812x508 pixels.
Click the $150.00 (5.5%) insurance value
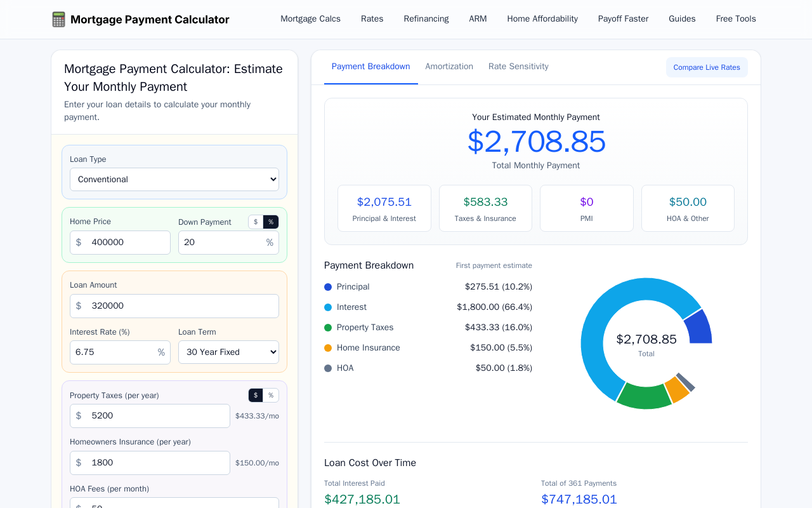501,348
